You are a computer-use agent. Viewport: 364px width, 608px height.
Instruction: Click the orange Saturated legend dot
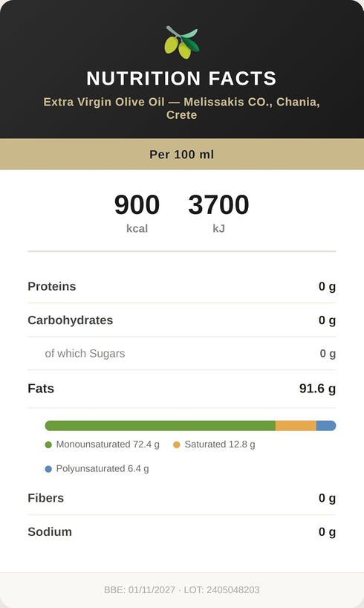(x=177, y=444)
